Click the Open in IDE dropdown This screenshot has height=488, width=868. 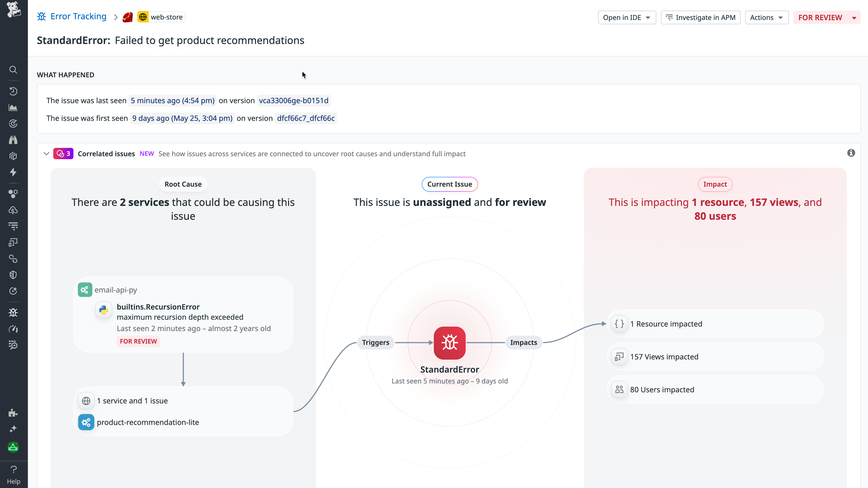pos(627,17)
